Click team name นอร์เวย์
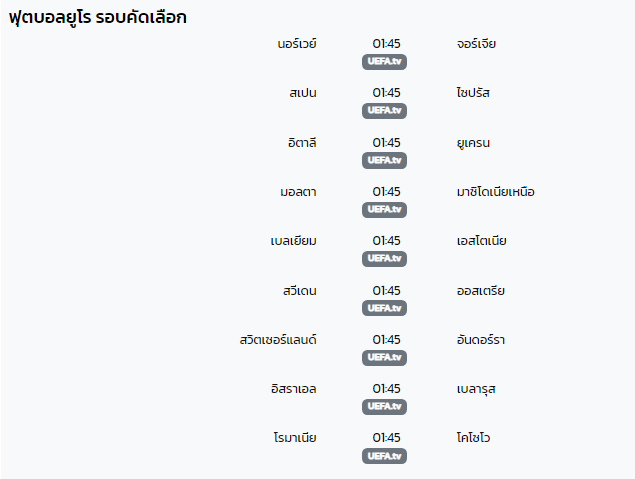 (x=297, y=44)
